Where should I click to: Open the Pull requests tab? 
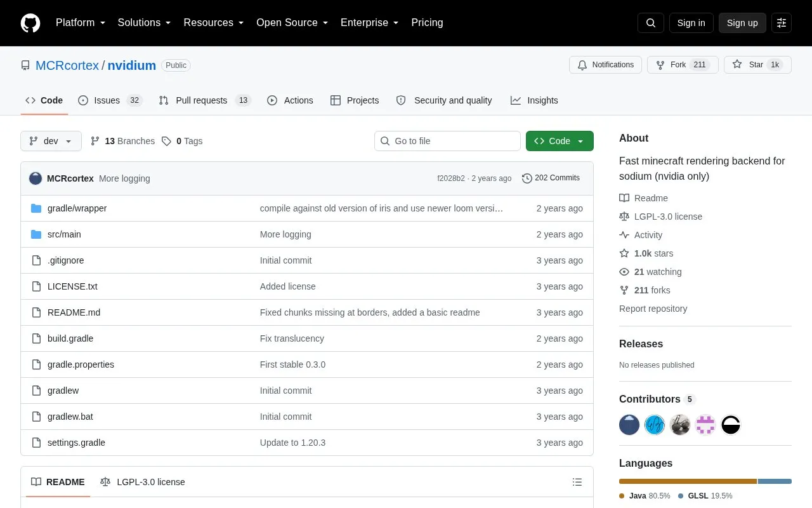point(205,100)
